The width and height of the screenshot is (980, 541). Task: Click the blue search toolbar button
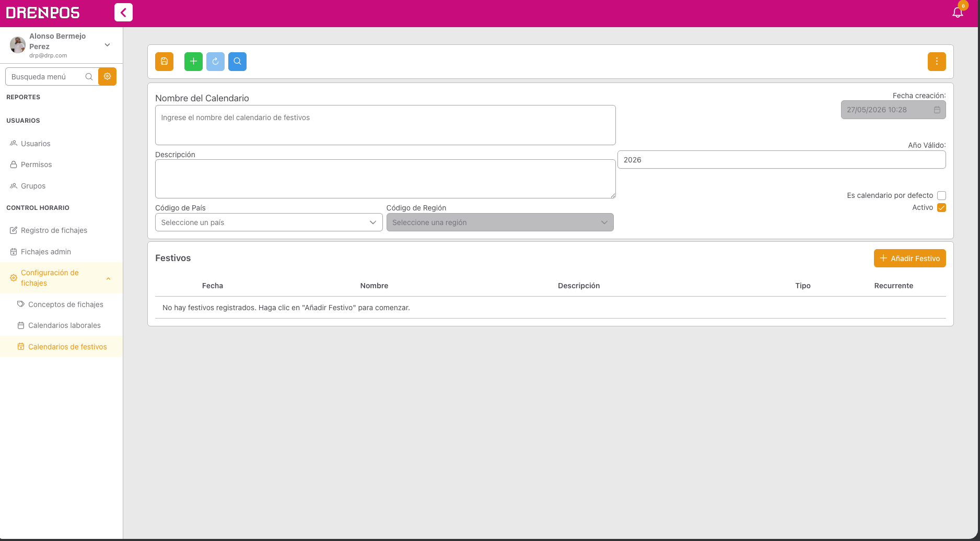(x=237, y=62)
